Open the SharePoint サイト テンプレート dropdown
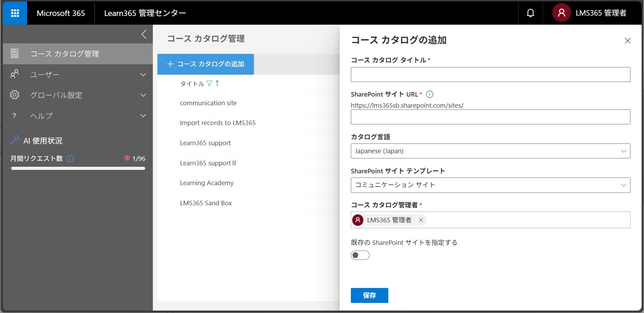The image size is (644, 313). [x=490, y=185]
